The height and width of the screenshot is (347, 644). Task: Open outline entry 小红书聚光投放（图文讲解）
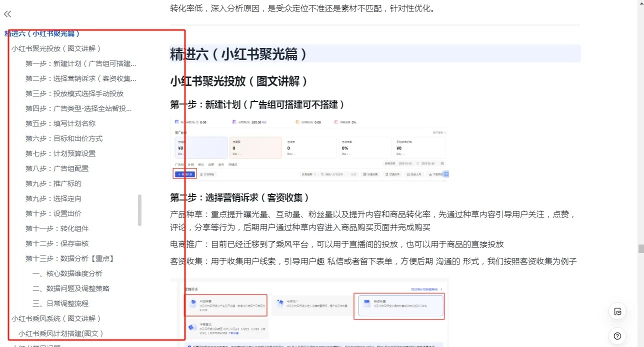pos(56,48)
